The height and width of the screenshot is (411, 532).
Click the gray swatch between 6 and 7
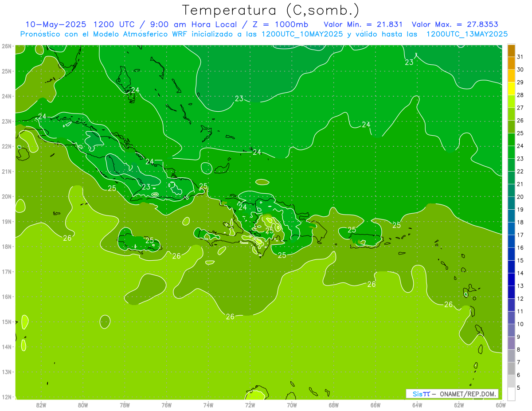511,368
